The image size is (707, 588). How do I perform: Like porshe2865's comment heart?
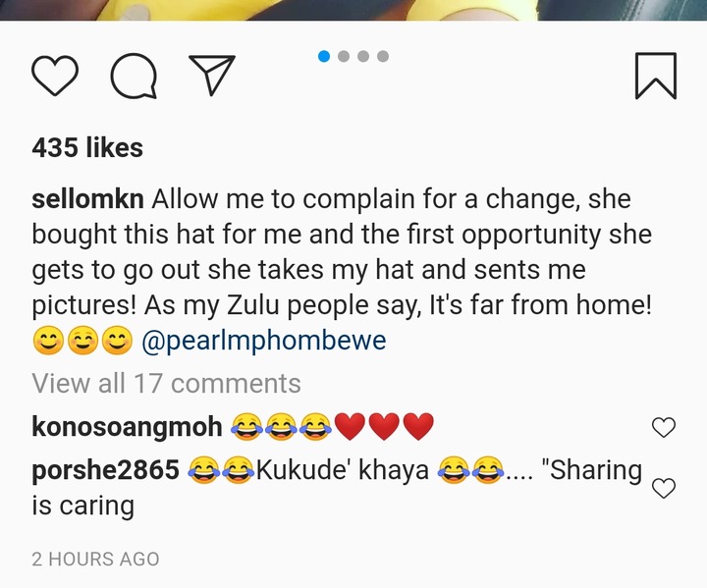pos(664,488)
